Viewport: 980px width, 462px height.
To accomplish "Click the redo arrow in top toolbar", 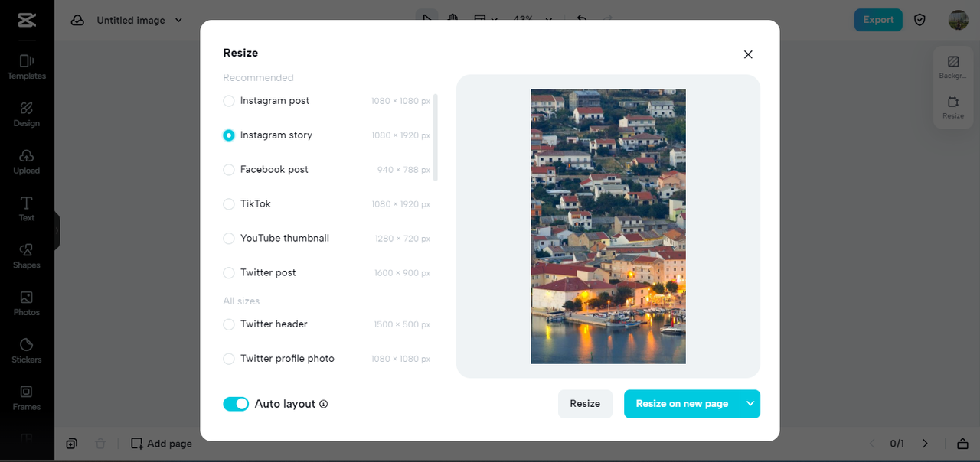I will pyautogui.click(x=608, y=20).
